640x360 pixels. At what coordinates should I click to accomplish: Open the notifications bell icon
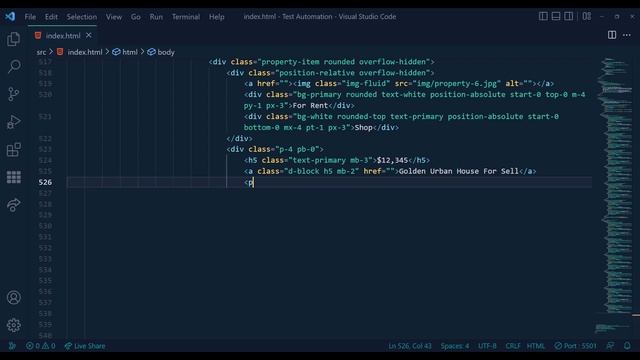point(627,346)
